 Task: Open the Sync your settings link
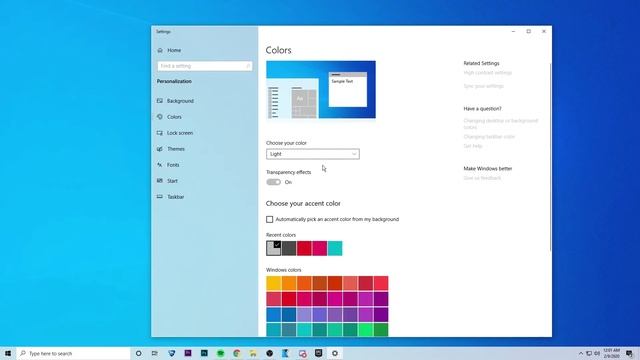pos(483,86)
